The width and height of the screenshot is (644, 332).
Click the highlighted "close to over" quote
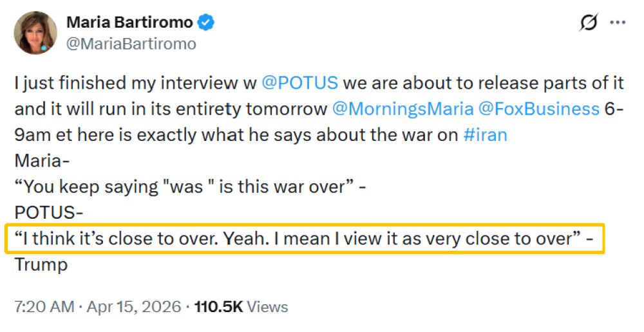click(x=303, y=239)
